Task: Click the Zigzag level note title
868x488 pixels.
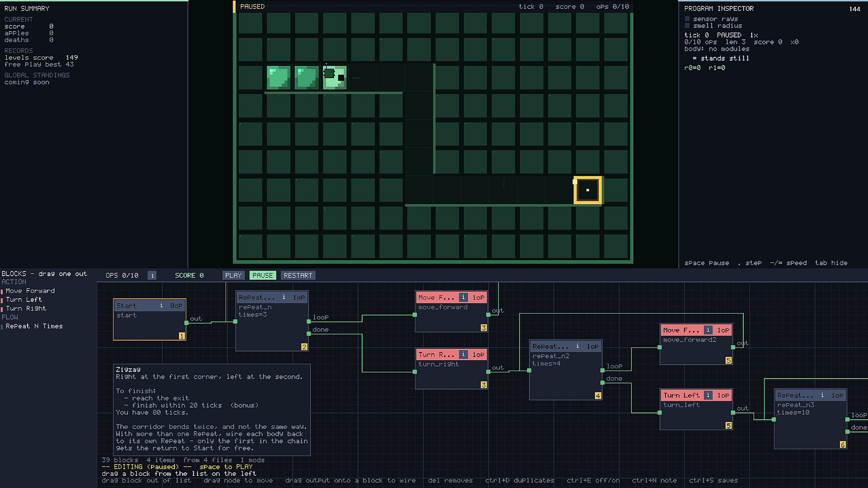Action: (x=128, y=369)
